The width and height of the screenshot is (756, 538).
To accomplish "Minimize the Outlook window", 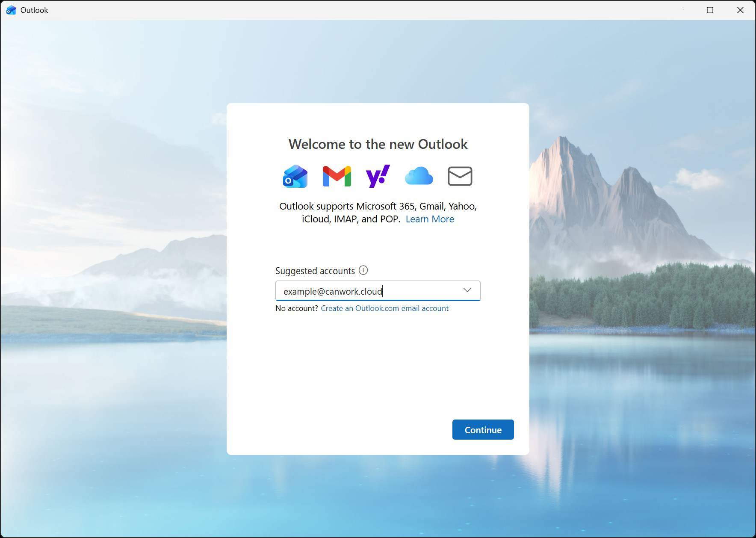I will click(x=680, y=10).
